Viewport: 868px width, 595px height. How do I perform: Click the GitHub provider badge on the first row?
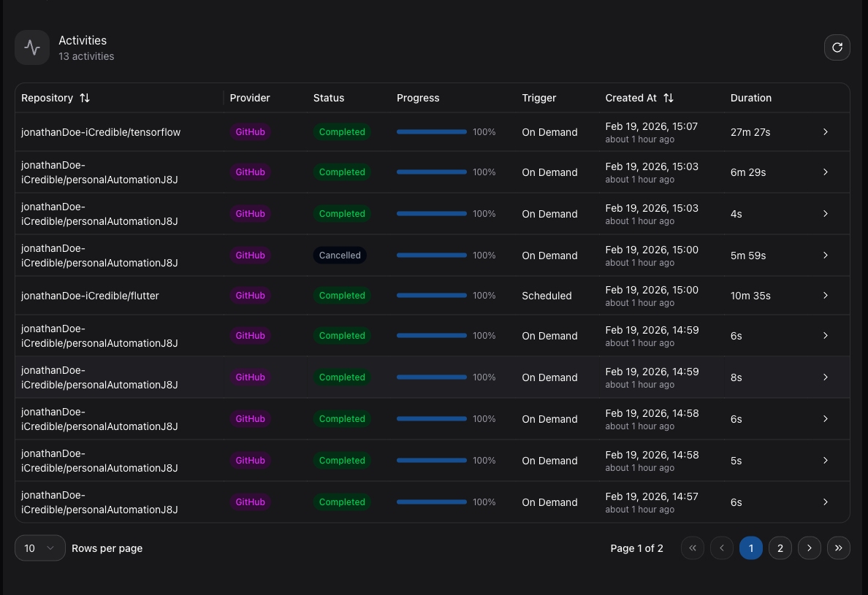[250, 132]
